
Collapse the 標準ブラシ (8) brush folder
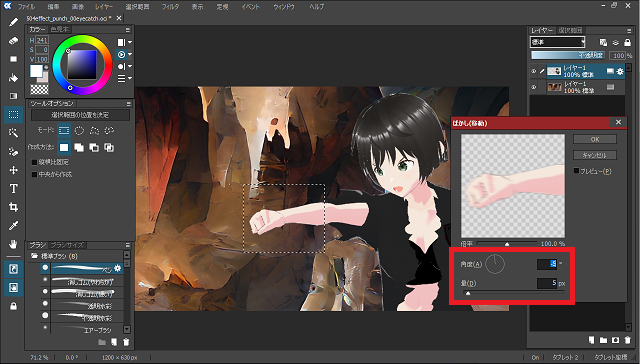click(x=34, y=256)
